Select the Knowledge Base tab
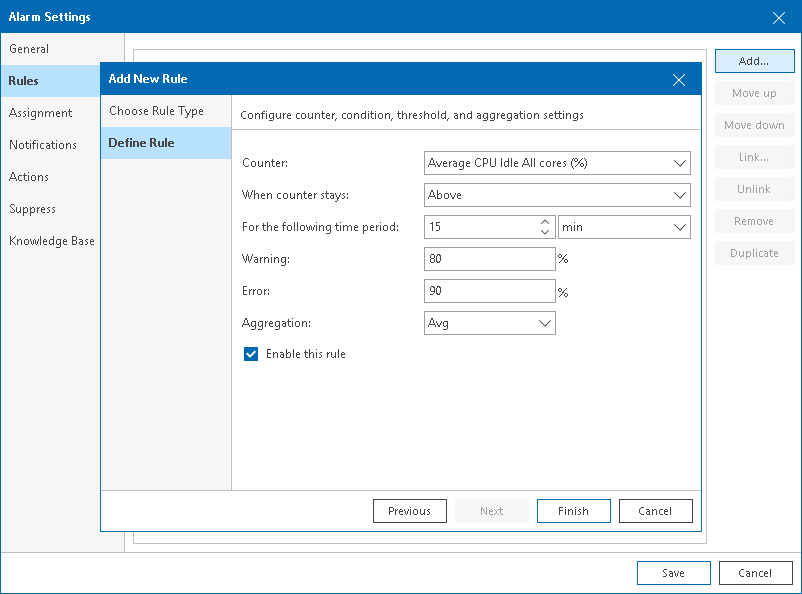 click(52, 241)
